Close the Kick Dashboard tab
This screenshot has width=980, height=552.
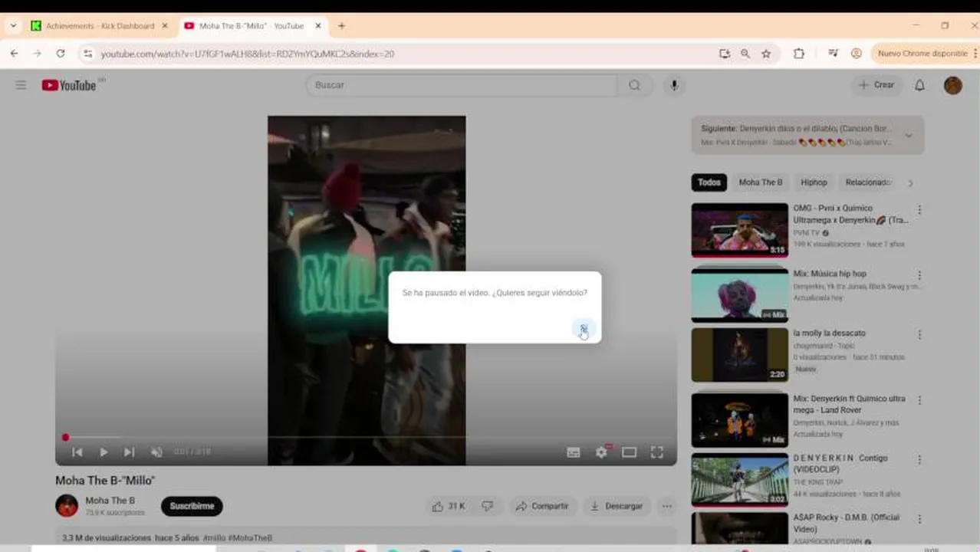click(164, 26)
